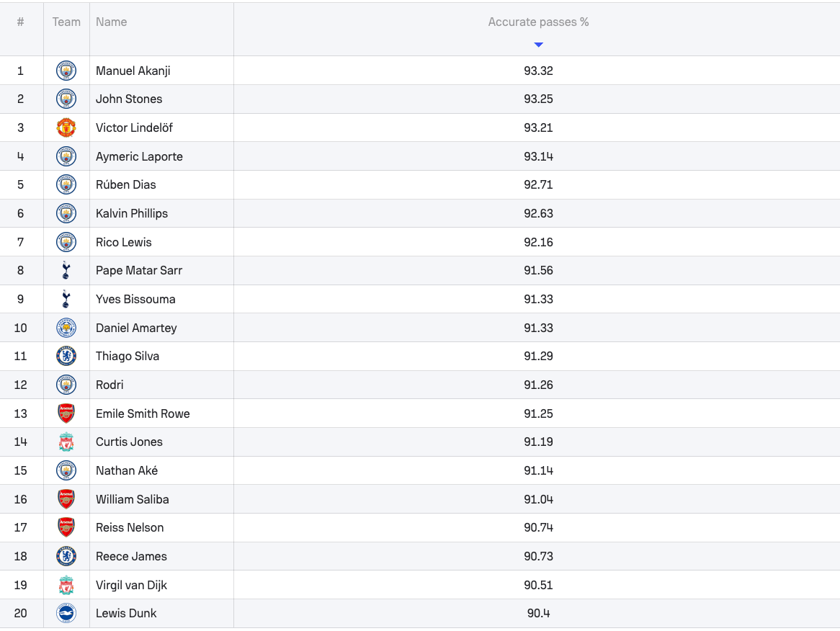Click Rúben Dias' 92.71 pass accuracy value
Viewport: 840px width, 631px height.
coord(538,185)
